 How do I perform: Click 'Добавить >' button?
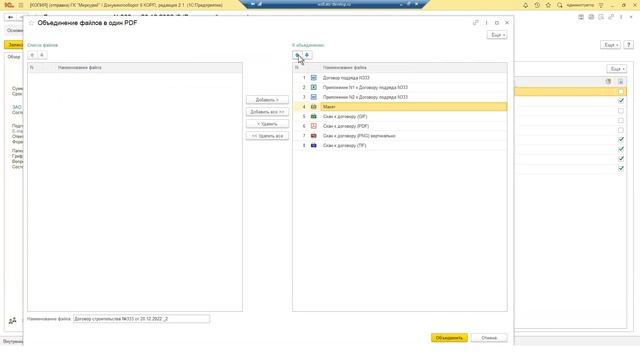pos(267,100)
